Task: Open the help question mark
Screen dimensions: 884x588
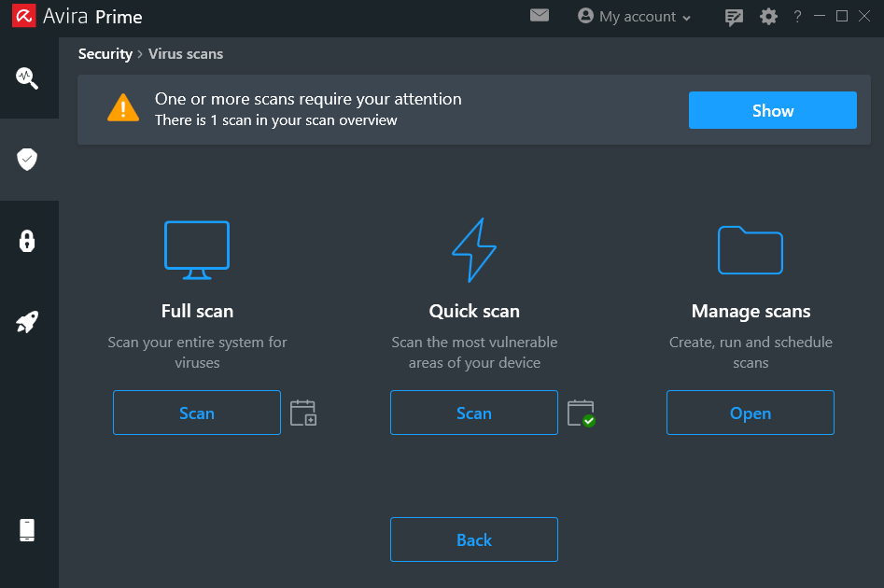Action: coord(797,17)
